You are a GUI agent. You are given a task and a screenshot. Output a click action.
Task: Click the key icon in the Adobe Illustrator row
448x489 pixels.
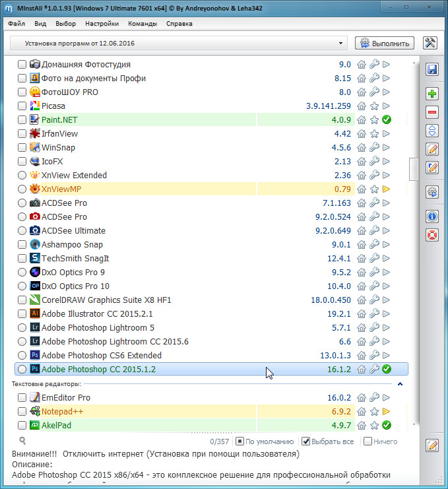[x=374, y=313]
